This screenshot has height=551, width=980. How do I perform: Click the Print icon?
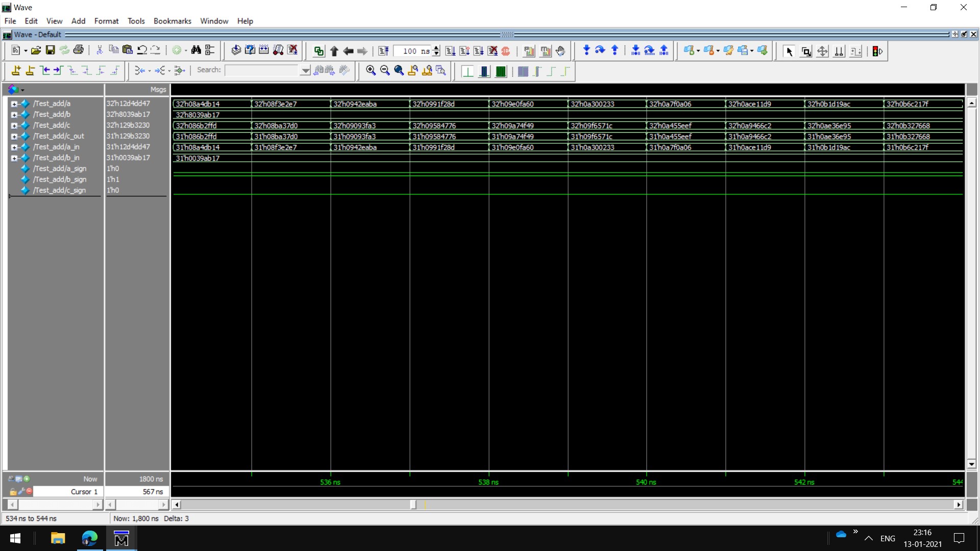(x=78, y=51)
